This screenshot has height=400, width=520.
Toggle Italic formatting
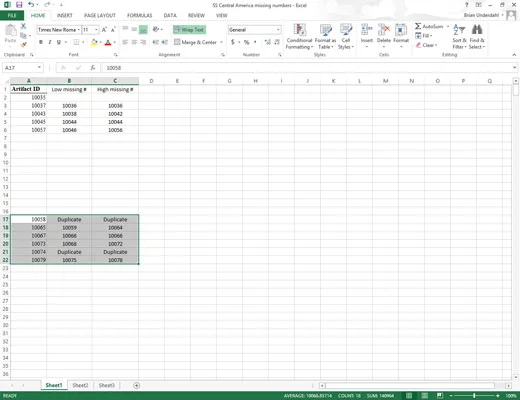pyautogui.click(x=50, y=42)
